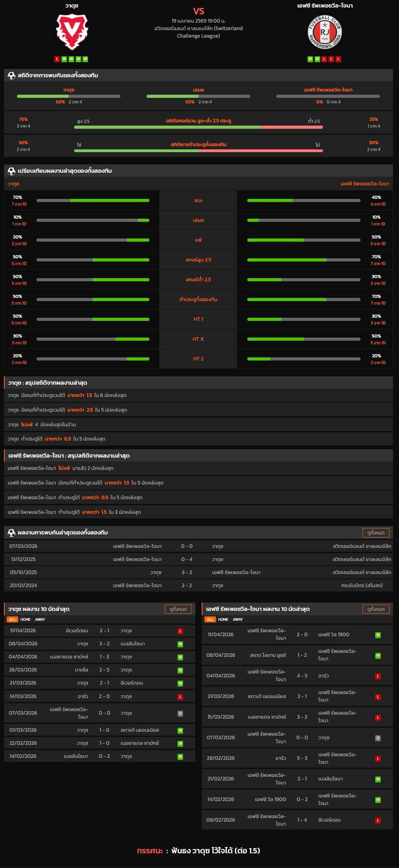This screenshot has height=868, width=399.
Task: Select ALL filter in Rapperswil-Jona last 10 matches
Action: coord(210,620)
